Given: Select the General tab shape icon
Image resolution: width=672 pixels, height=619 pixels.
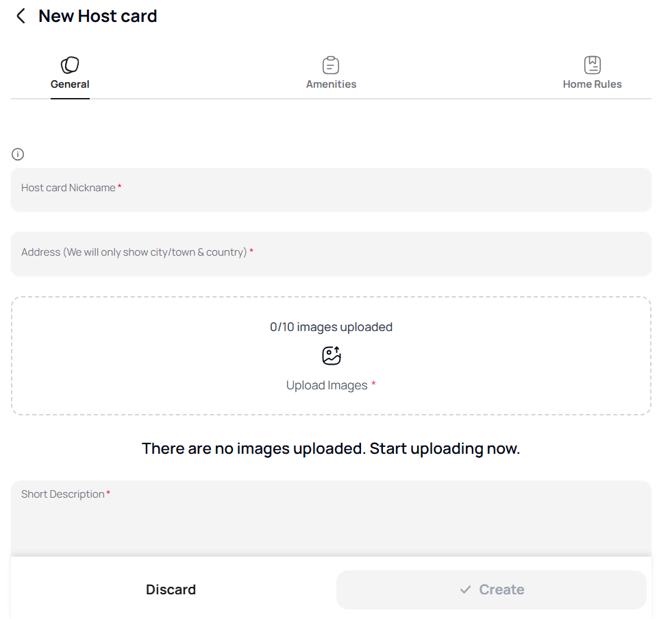Looking at the screenshot, I should [x=70, y=64].
